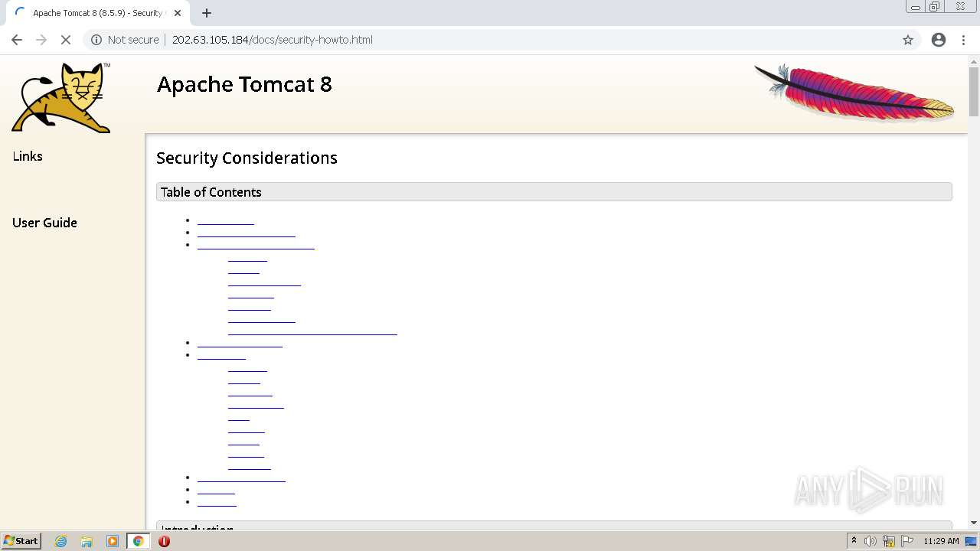980x551 pixels.
Task: Open a new tab
Action: 207,13
